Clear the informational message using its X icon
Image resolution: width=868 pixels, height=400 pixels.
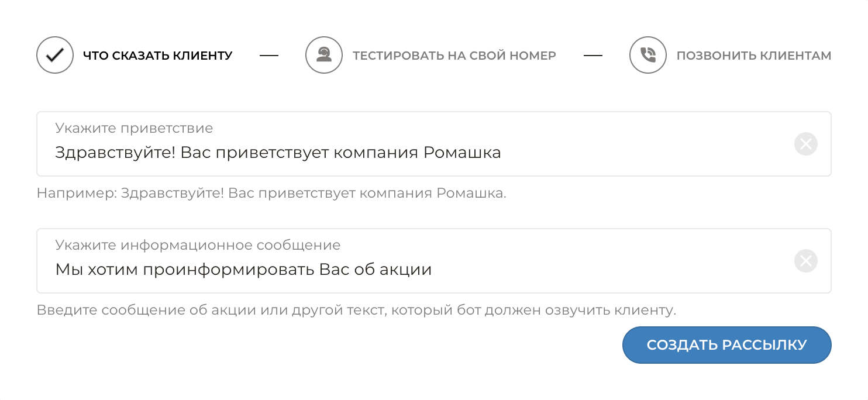pyautogui.click(x=805, y=261)
